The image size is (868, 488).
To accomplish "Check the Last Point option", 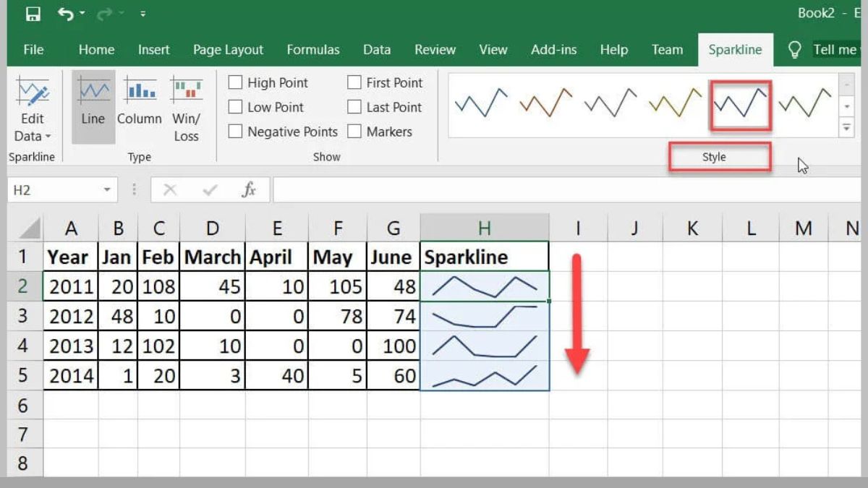I will 354,107.
